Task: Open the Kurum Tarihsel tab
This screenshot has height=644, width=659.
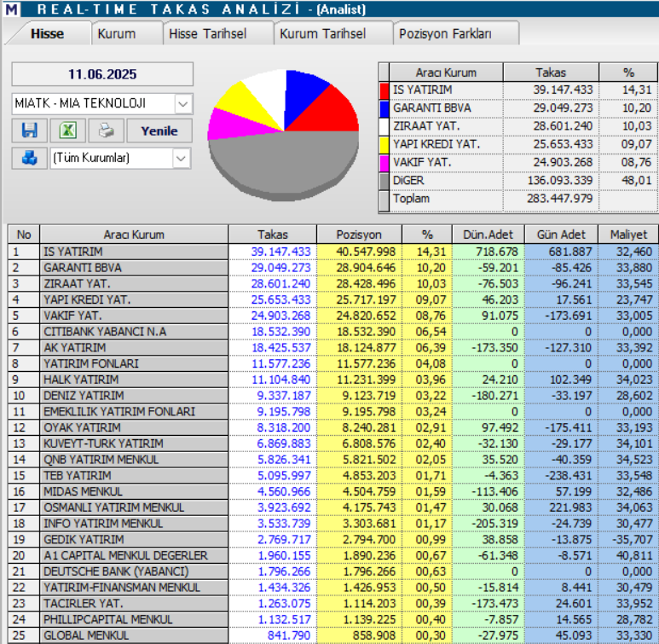Action: point(323,33)
